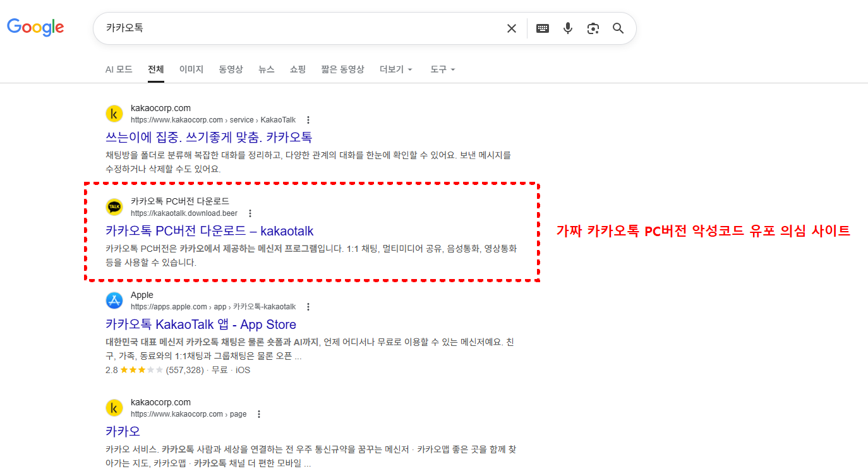Switch to the 뉴스 tab

click(267, 69)
